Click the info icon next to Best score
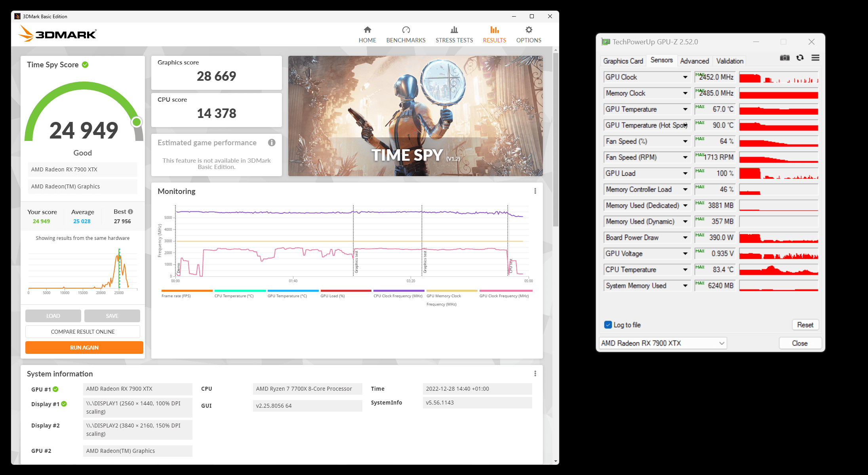Viewport: 868px width, 475px height. click(x=130, y=211)
